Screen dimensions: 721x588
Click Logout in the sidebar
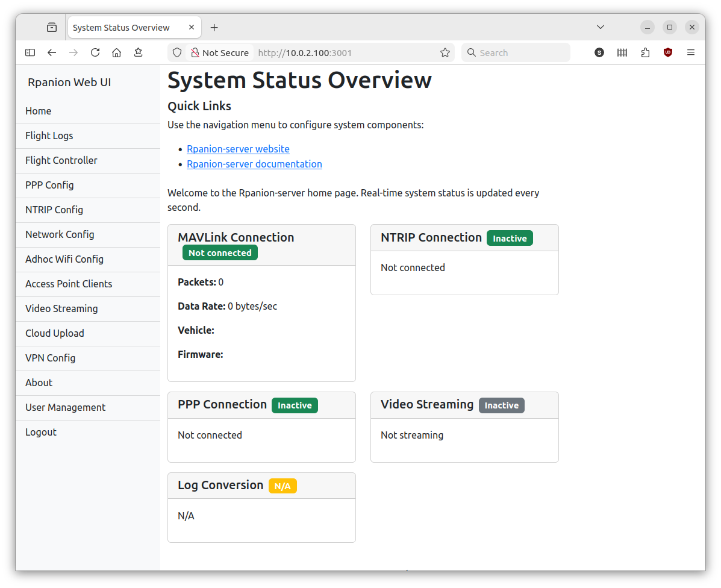click(41, 432)
